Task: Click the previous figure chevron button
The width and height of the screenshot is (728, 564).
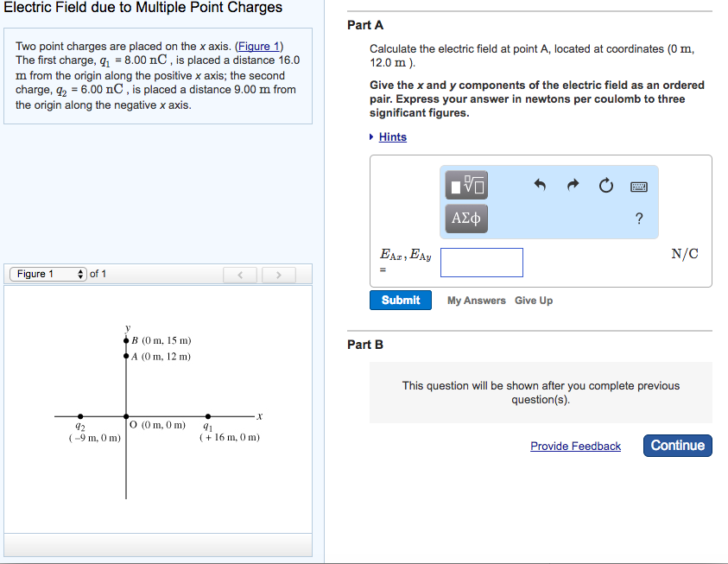Action: (240, 275)
